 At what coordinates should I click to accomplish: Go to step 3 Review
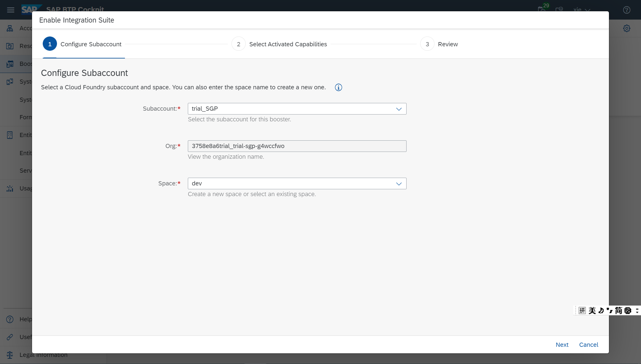tap(439, 44)
